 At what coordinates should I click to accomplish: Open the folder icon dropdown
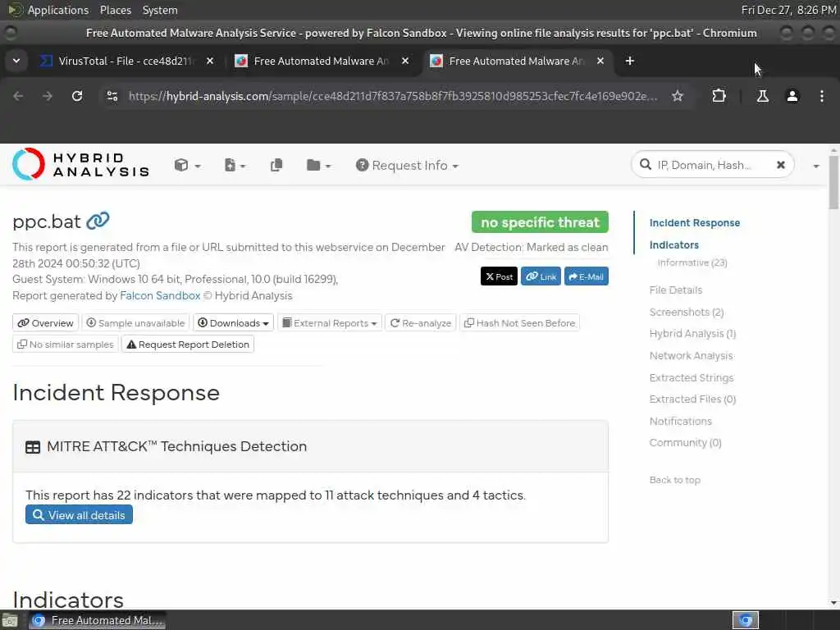318,165
